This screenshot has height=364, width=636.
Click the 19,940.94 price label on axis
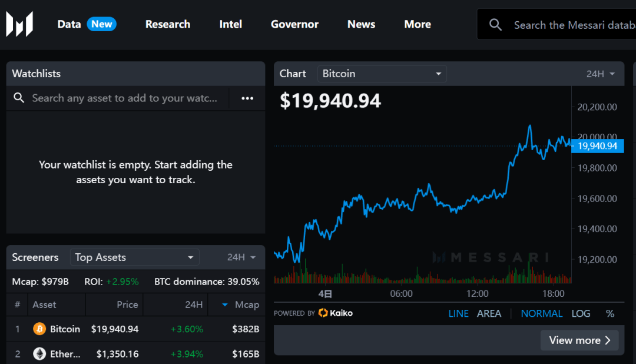pyautogui.click(x=598, y=146)
